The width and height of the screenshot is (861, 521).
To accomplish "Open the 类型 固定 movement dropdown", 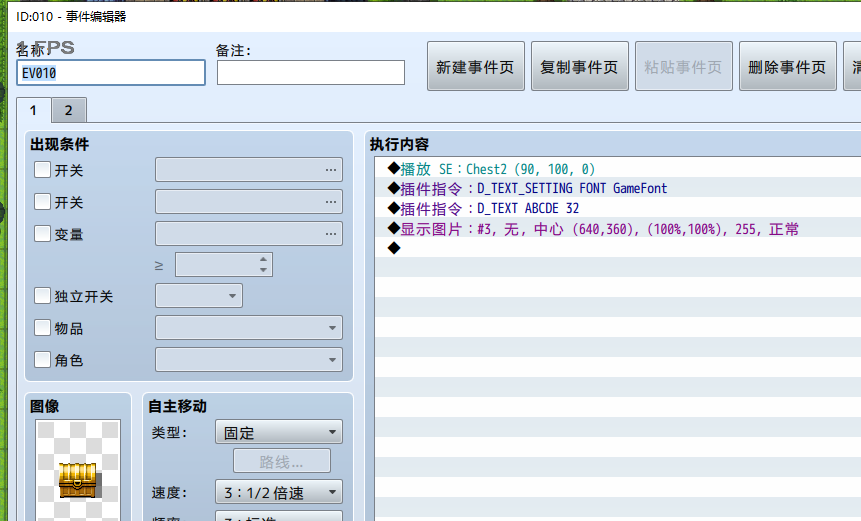I will point(278,432).
